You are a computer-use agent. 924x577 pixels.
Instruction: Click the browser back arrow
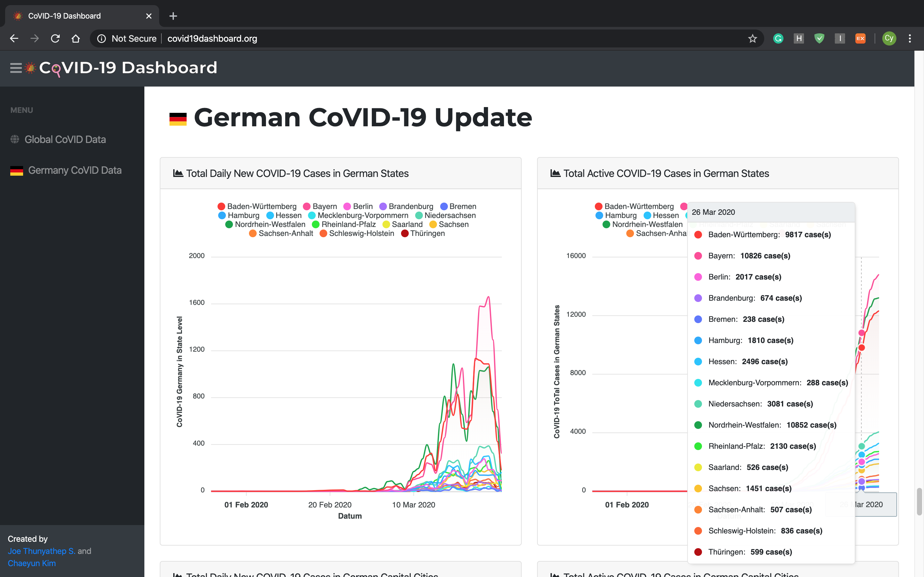point(14,38)
